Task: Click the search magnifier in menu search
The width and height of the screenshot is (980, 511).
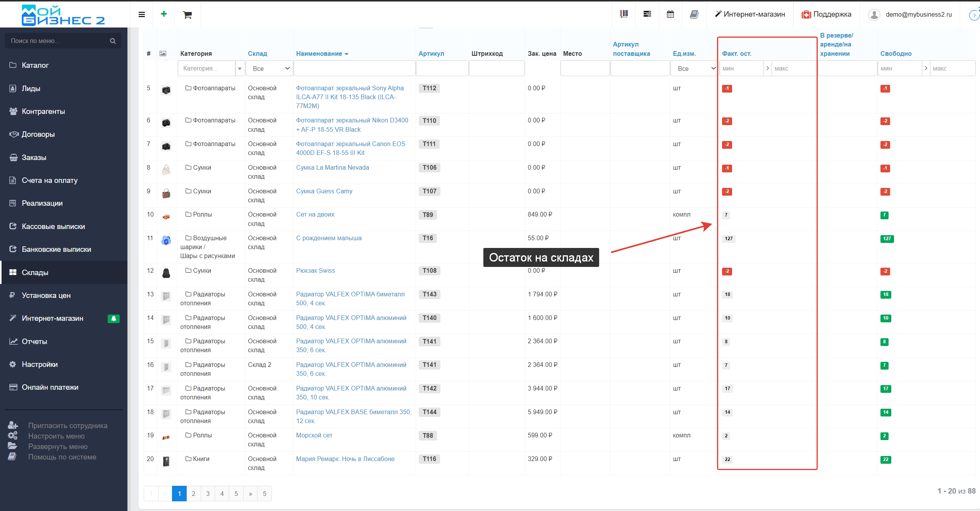Action: pyautogui.click(x=113, y=41)
